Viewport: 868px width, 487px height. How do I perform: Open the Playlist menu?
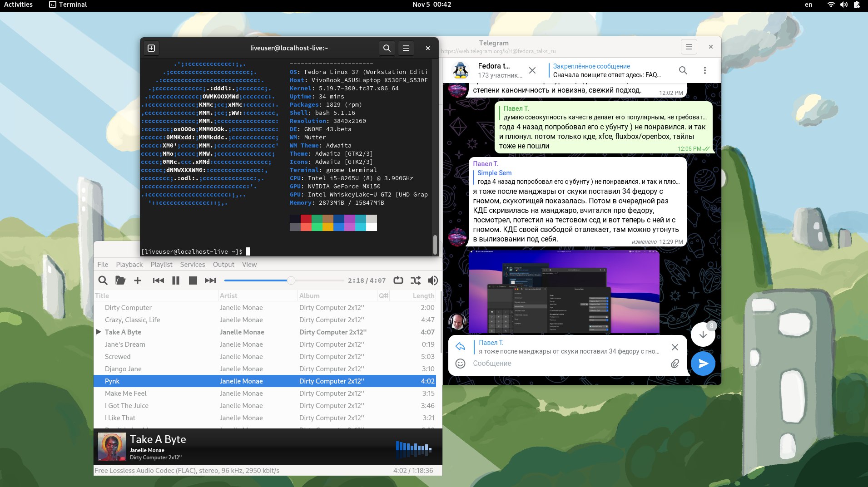point(161,265)
